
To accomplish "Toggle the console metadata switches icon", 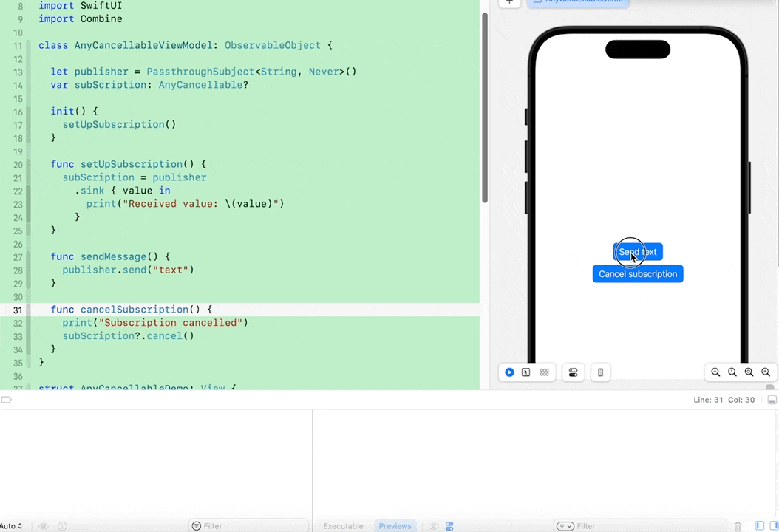I will [x=449, y=526].
